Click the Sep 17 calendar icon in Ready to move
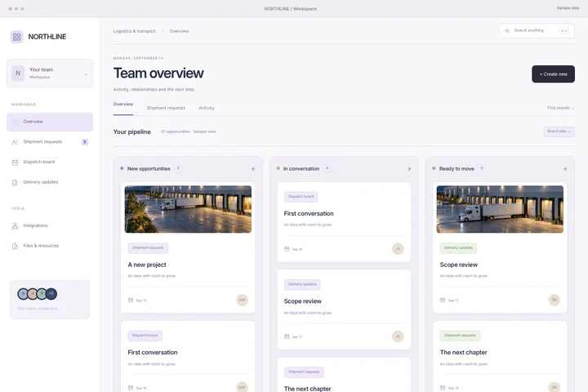Image resolution: width=588 pixels, height=392 pixels. 443,300
